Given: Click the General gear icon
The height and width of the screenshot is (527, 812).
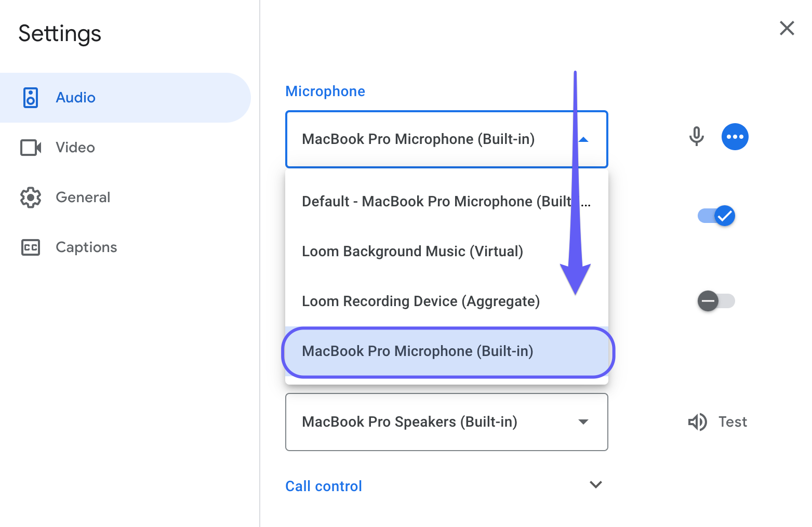Looking at the screenshot, I should coord(31,197).
